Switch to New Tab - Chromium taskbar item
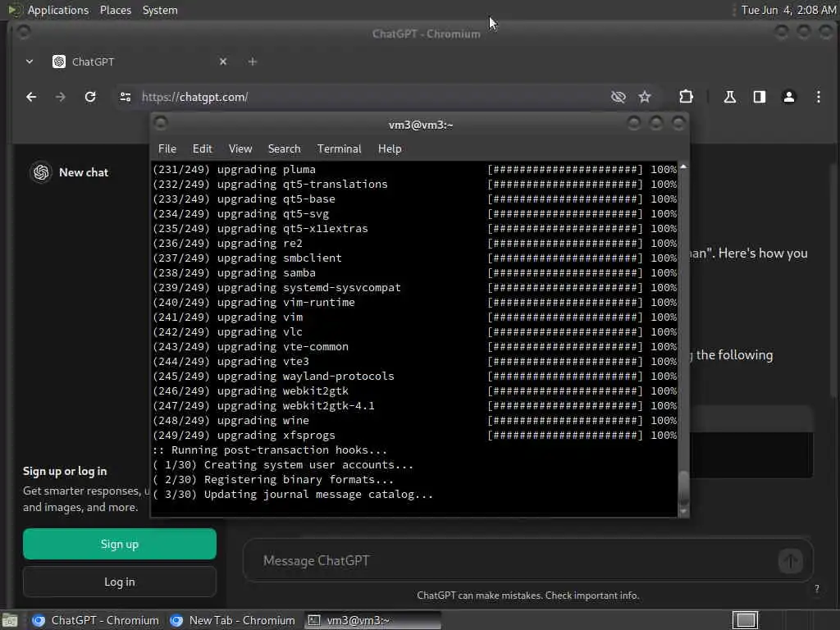The height and width of the screenshot is (630, 840). point(232,620)
